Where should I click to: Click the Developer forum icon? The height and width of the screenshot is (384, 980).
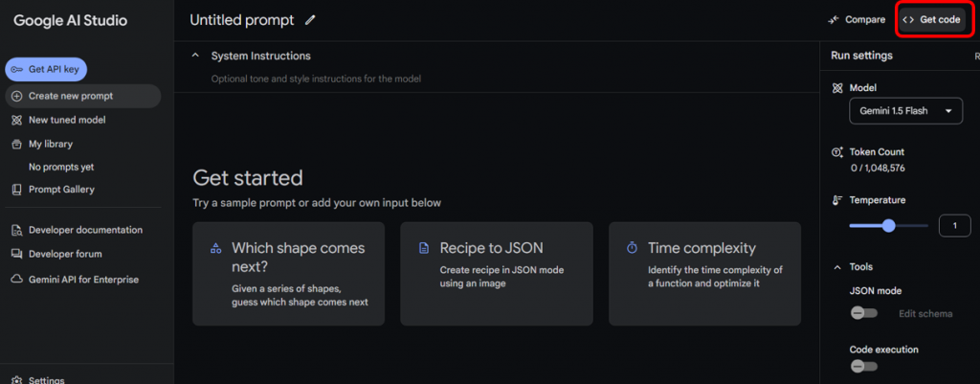click(x=16, y=254)
